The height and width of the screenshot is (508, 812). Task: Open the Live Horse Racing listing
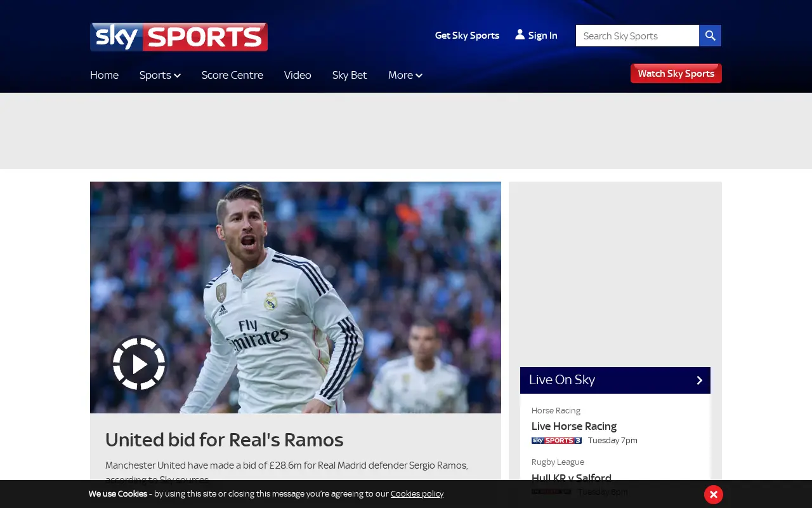pyautogui.click(x=574, y=427)
